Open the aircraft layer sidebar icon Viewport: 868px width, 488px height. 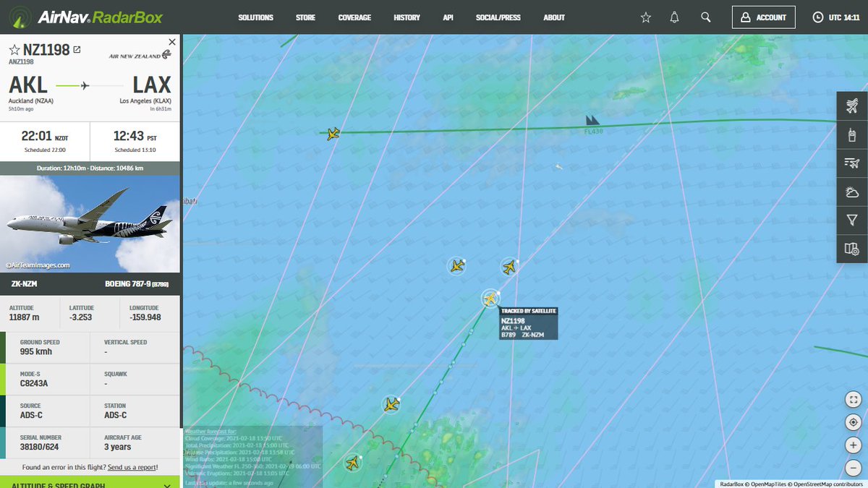pyautogui.click(x=852, y=106)
